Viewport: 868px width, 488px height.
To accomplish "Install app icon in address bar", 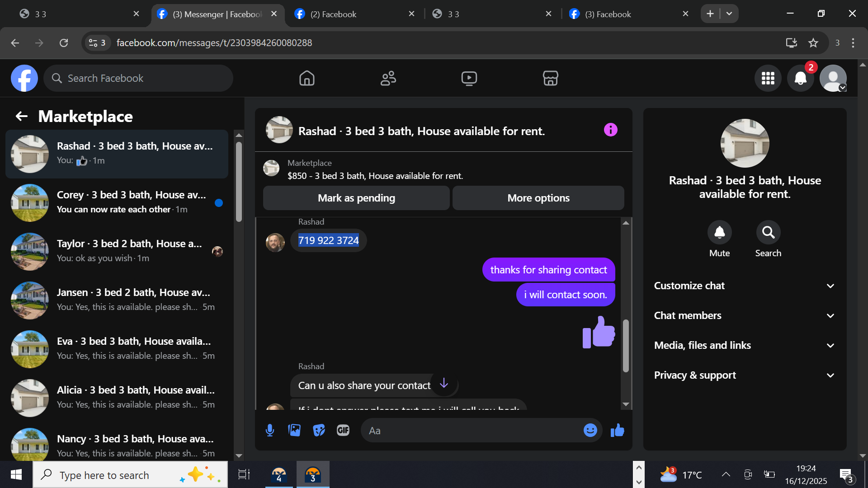I will [x=791, y=43].
